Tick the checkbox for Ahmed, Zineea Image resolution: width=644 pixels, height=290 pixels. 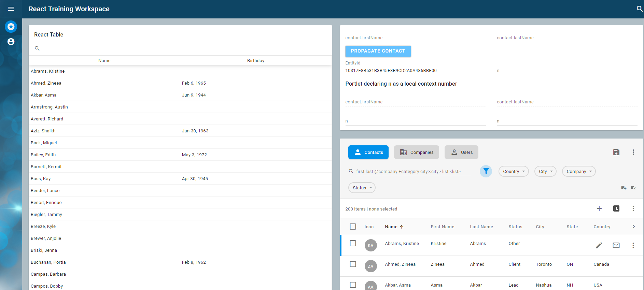point(353,264)
